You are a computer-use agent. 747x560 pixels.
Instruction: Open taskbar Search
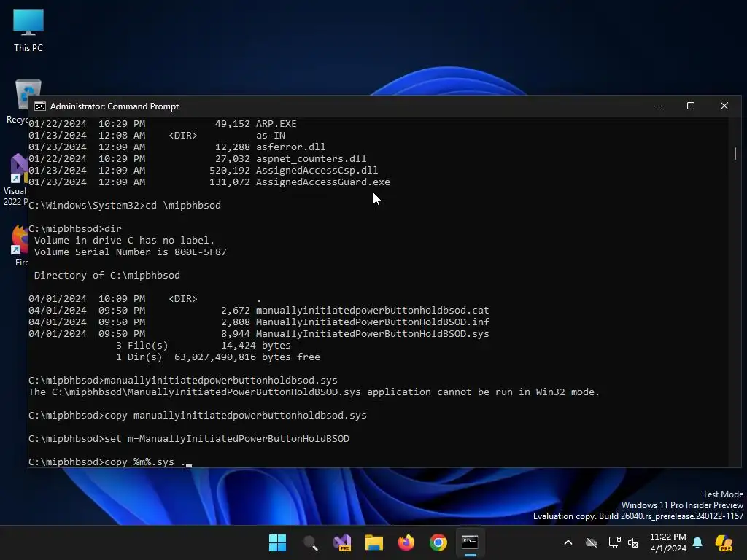click(309, 542)
